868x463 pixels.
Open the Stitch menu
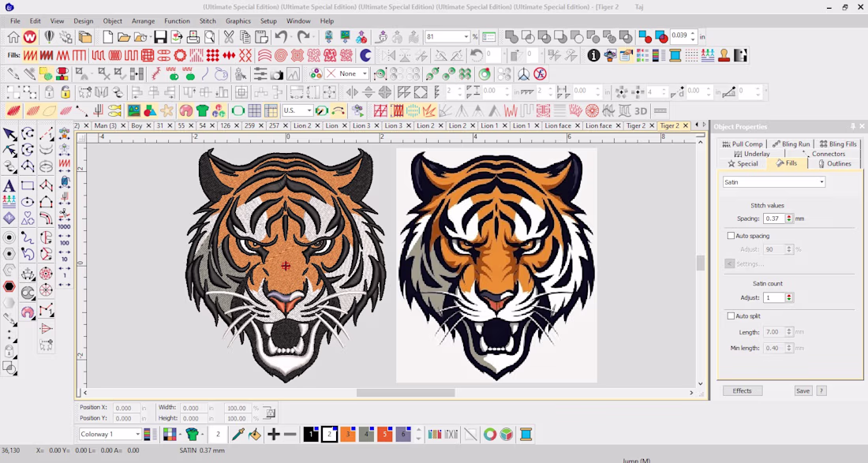click(x=208, y=21)
